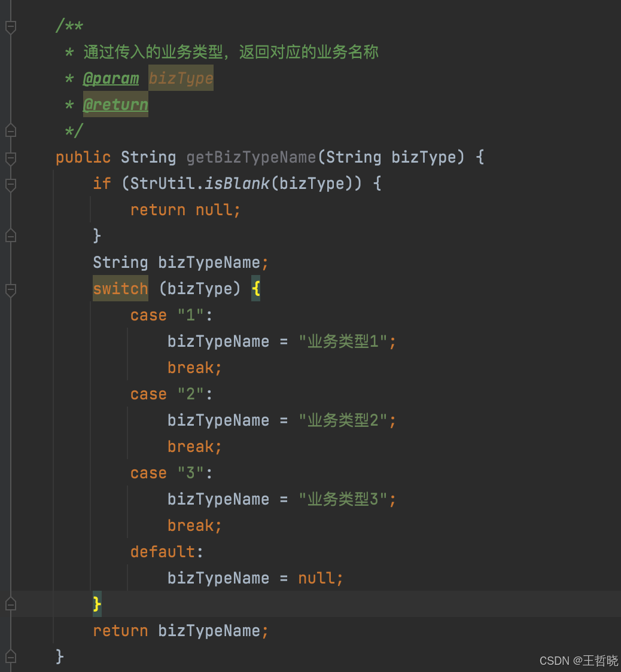Screen dimensions: 621x672
Task: Click the highlighted switch keyword
Action: (x=120, y=288)
